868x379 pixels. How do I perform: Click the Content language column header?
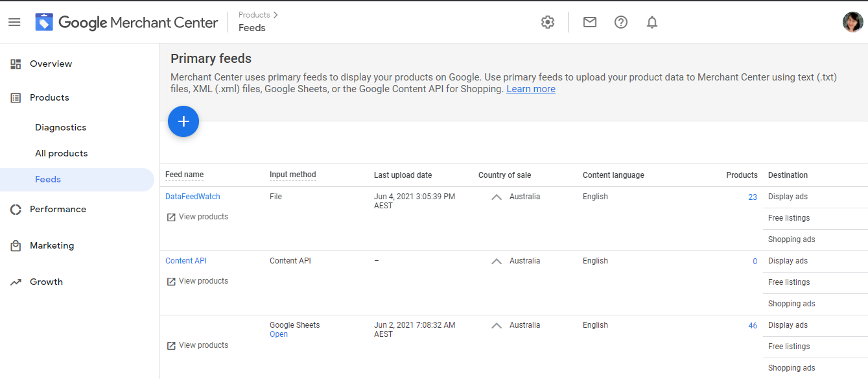tap(613, 175)
